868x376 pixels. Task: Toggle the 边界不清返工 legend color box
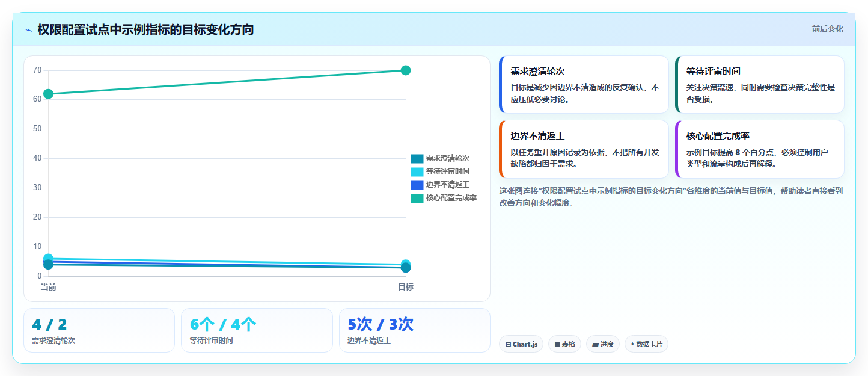coord(417,185)
